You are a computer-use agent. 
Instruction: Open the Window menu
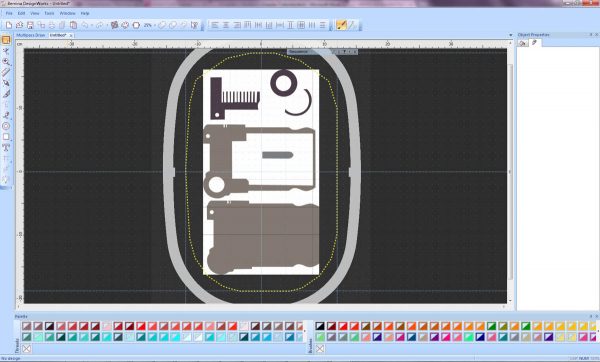[67, 13]
